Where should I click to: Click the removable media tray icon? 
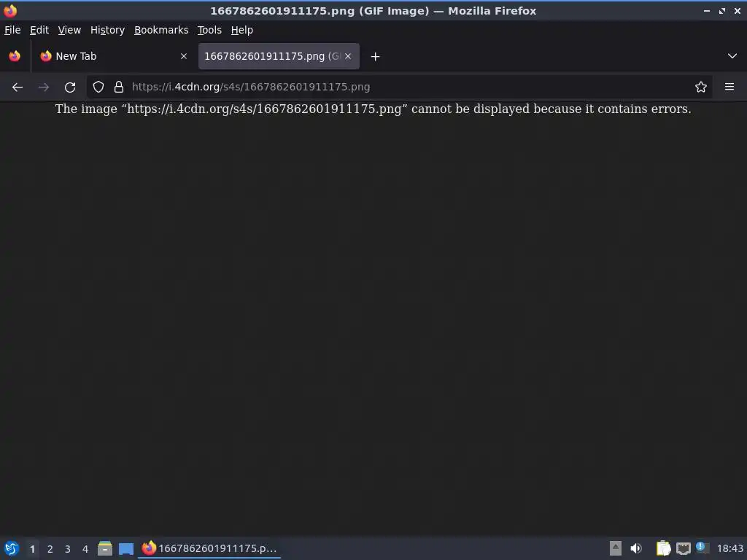[x=616, y=548]
